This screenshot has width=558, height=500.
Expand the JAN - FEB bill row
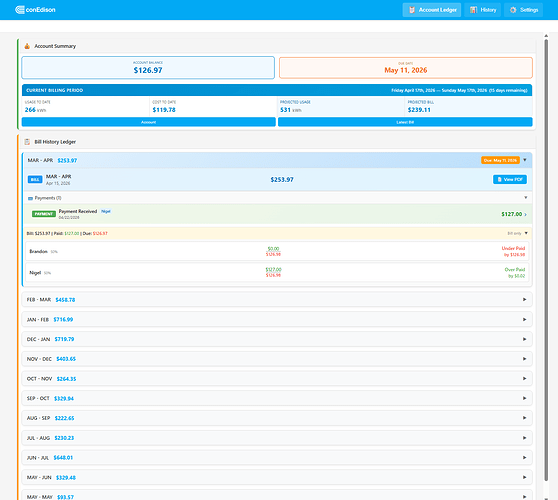tap(277, 320)
